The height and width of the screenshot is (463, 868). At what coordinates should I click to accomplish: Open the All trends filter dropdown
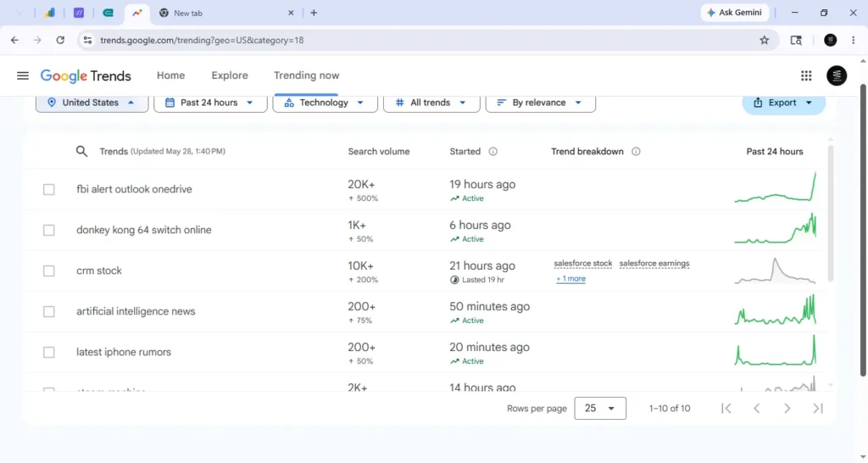[x=431, y=103]
